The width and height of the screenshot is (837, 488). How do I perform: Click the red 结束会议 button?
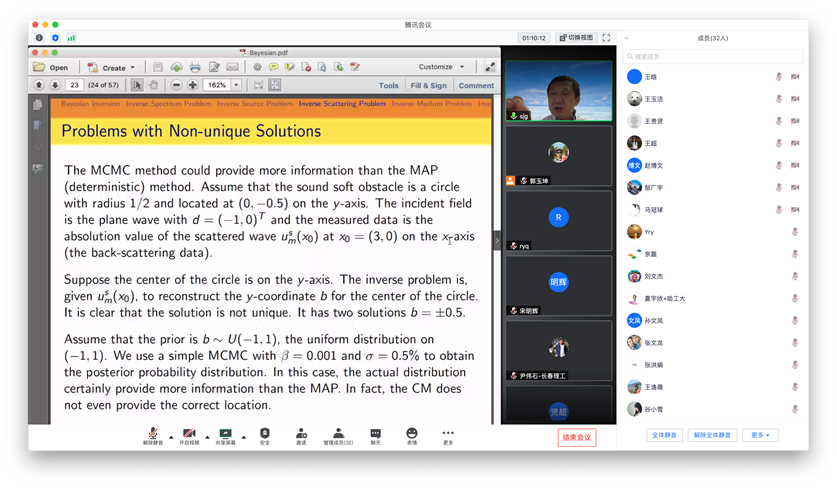point(577,437)
